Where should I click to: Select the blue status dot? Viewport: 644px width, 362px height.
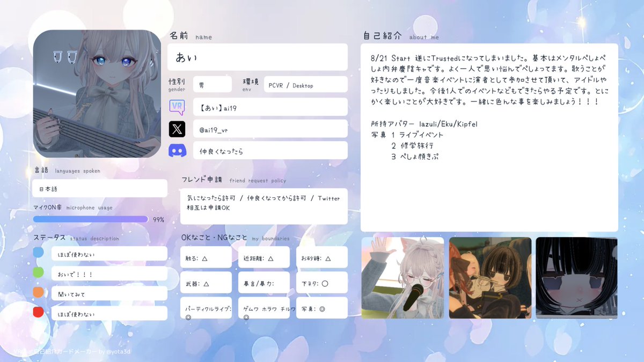click(38, 252)
